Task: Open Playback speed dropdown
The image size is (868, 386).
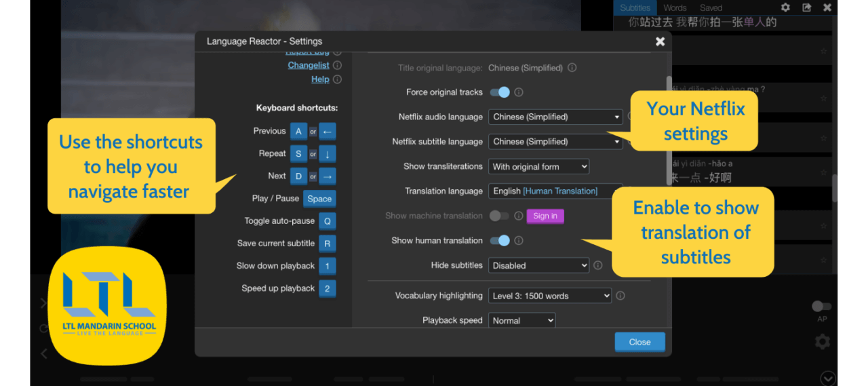Action: (x=521, y=320)
